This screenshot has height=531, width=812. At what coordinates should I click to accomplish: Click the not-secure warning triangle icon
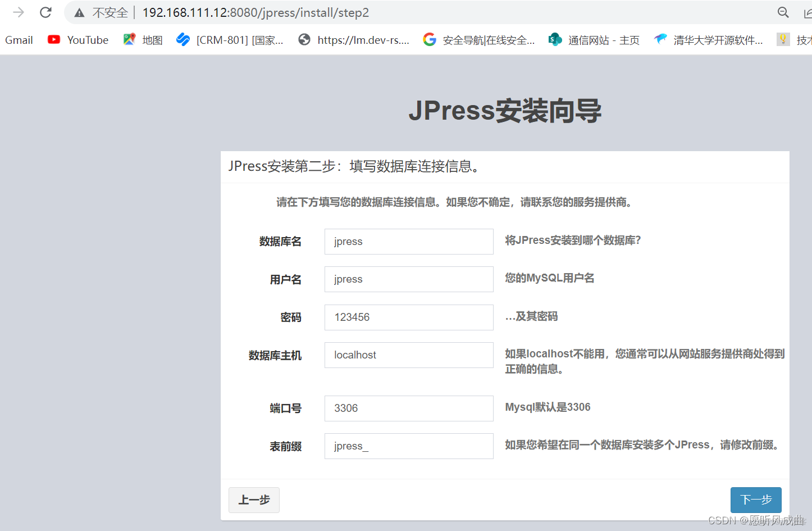tap(79, 12)
